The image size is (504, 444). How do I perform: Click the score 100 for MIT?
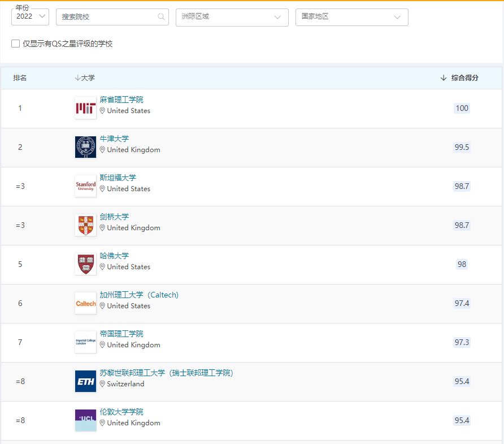(x=462, y=108)
